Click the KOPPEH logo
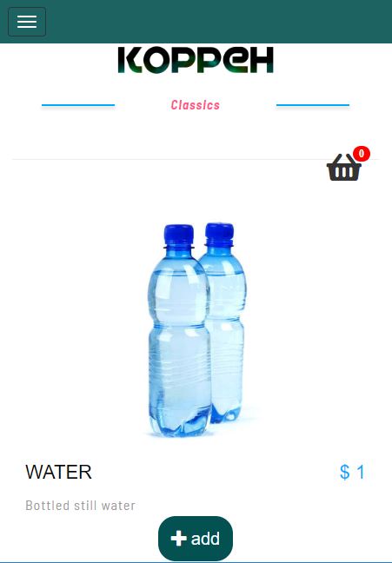 (196, 60)
